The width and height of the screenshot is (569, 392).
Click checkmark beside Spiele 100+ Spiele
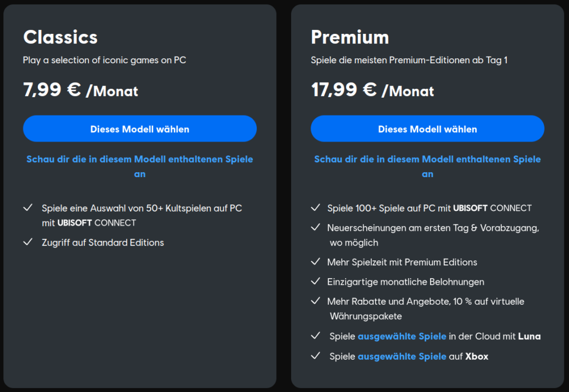click(316, 208)
